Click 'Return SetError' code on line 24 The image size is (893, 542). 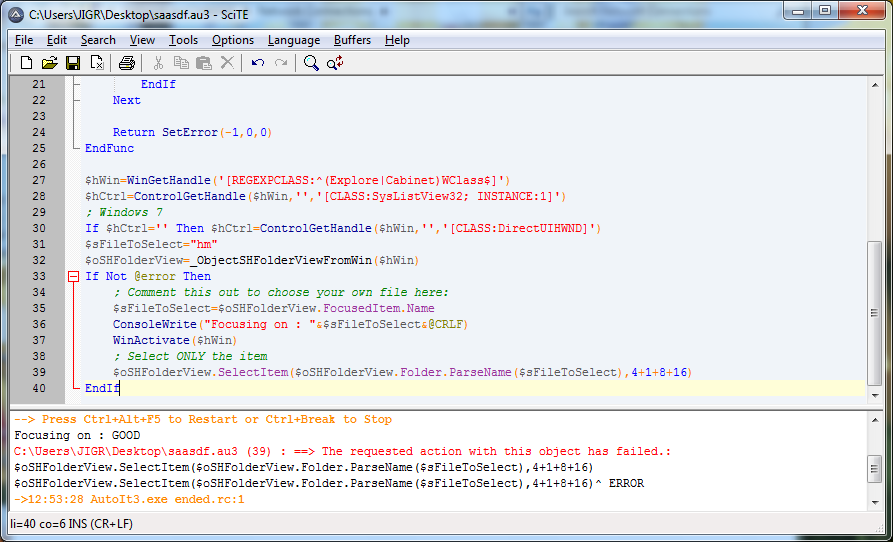[165, 132]
